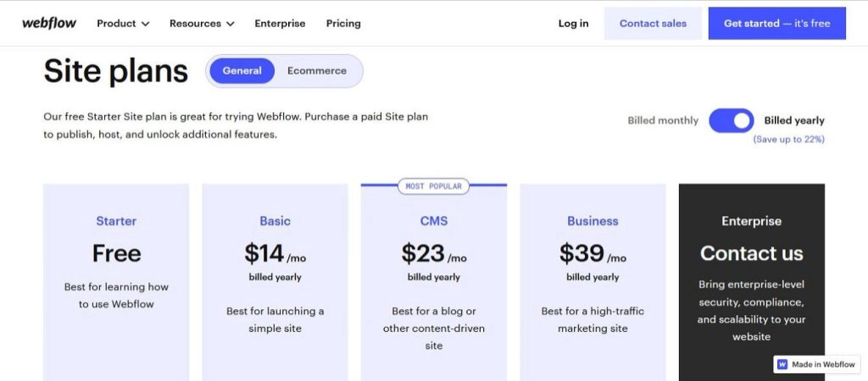868x381 pixels.
Task: Choose the CMS Most Popular plan card
Action: point(434,282)
